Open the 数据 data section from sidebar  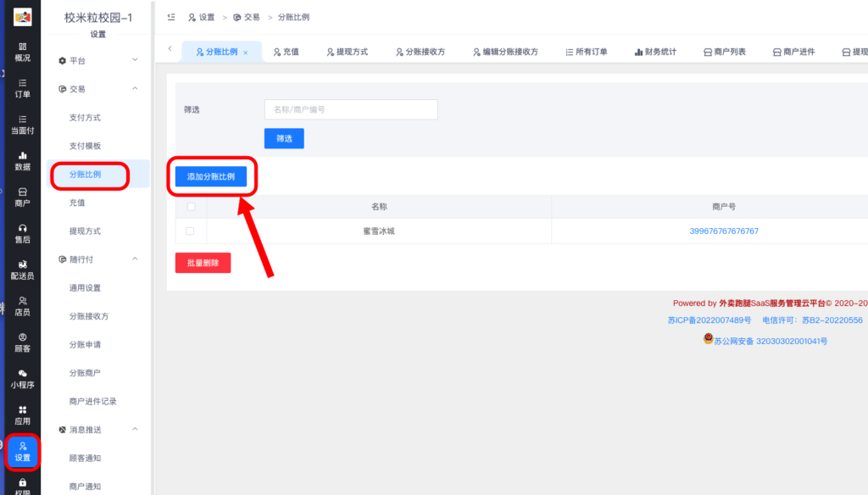point(22,162)
